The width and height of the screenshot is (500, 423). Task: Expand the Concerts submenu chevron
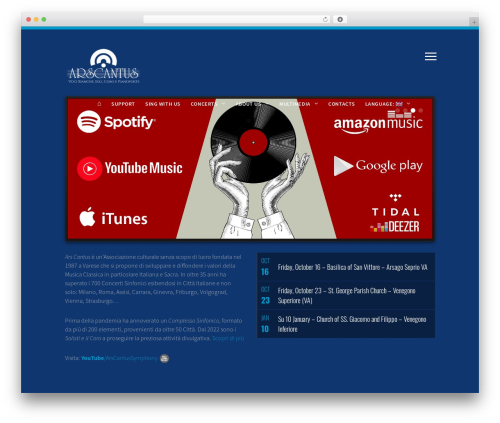(x=223, y=104)
